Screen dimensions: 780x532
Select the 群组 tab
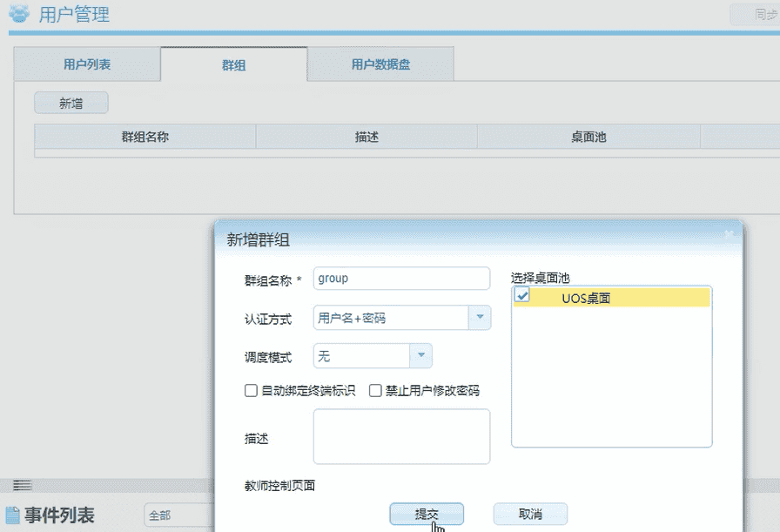tap(233, 63)
